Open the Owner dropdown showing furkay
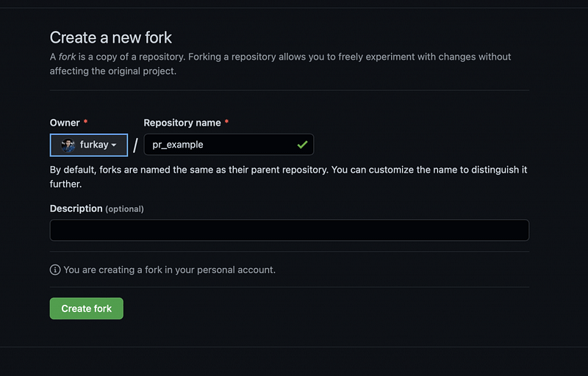This screenshot has height=376, width=588. 89,145
